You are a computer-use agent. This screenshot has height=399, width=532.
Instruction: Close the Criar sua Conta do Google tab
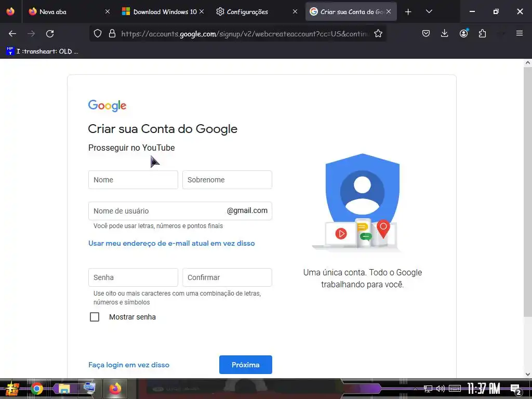[x=389, y=11]
